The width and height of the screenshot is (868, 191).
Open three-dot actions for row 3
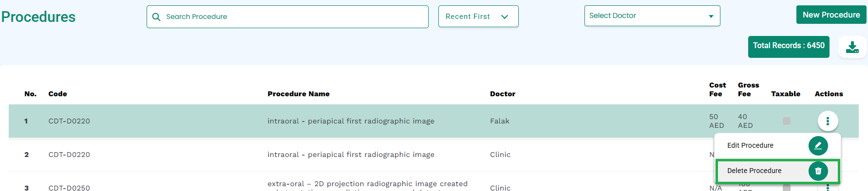[x=828, y=188]
